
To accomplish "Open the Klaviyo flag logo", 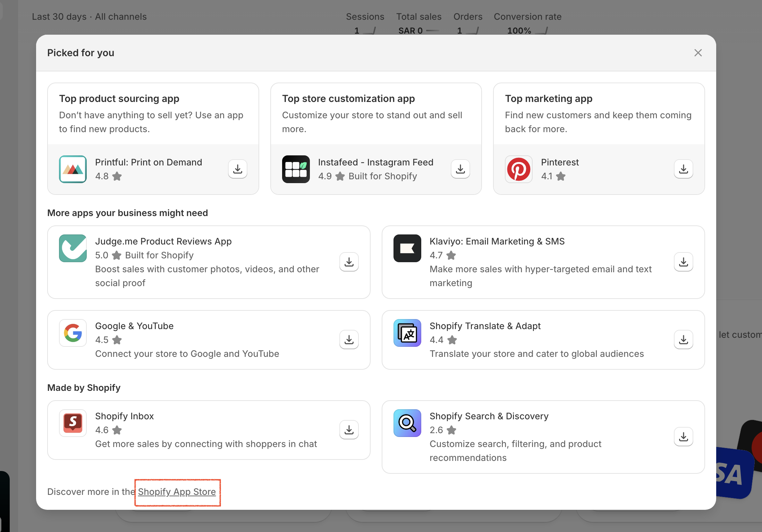I will pyautogui.click(x=407, y=248).
